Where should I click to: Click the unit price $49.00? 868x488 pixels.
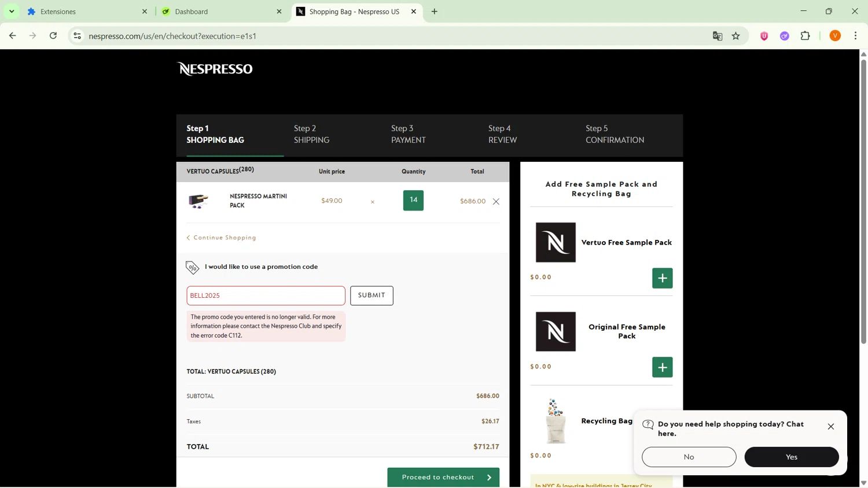tap(332, 201)
